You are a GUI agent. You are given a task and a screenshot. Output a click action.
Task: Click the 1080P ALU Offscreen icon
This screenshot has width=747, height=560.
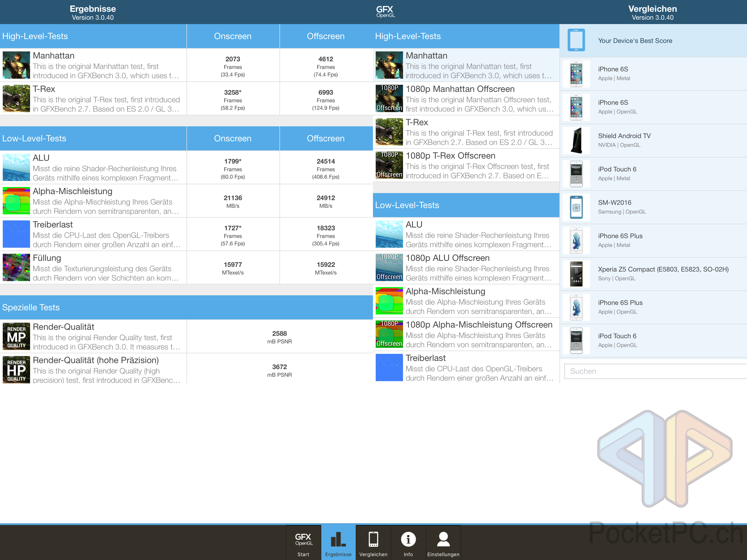[x=389, y=267]
